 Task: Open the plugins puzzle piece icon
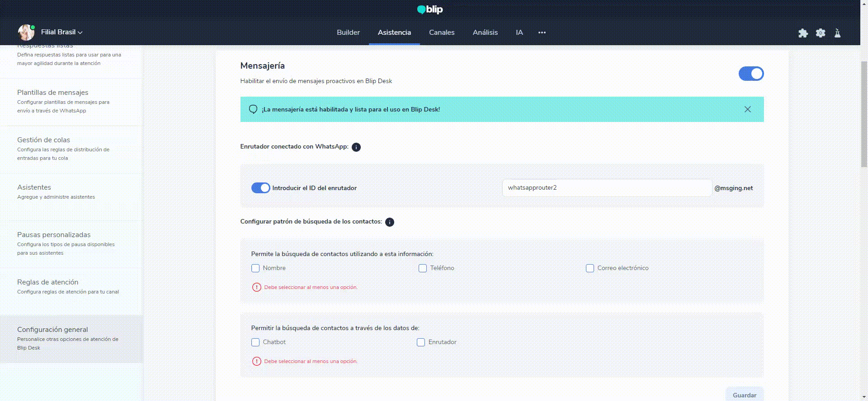pos(803,33)
